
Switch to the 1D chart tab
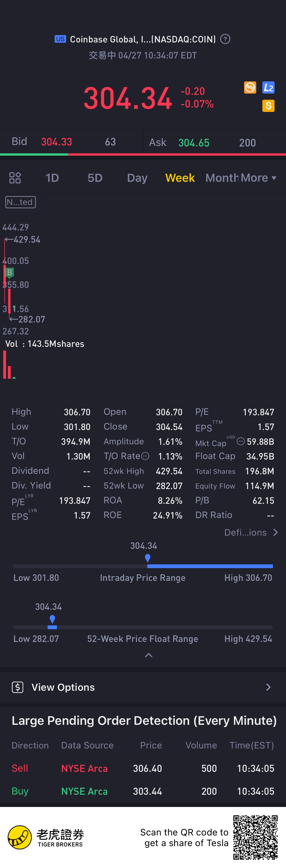[52, 178]
